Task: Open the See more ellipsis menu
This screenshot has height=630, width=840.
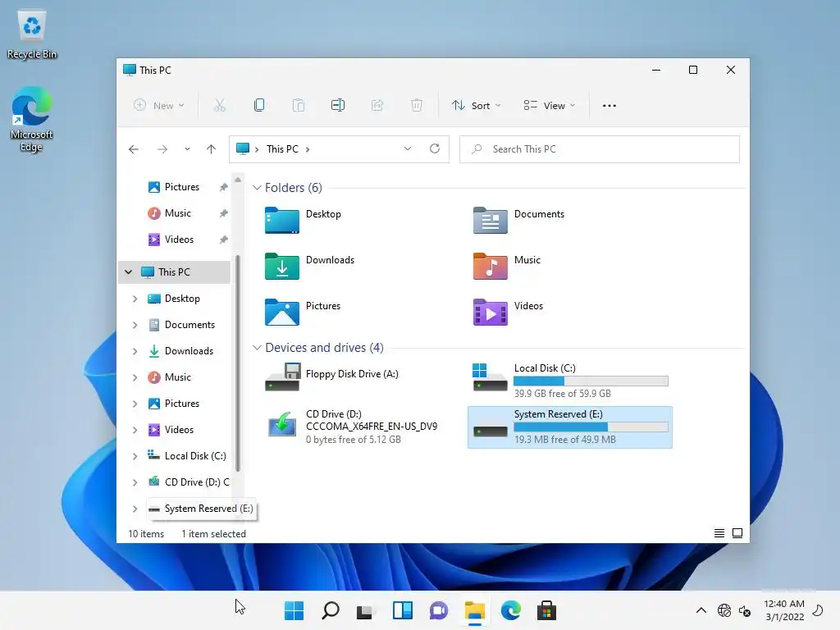Action: click(609, 106)
